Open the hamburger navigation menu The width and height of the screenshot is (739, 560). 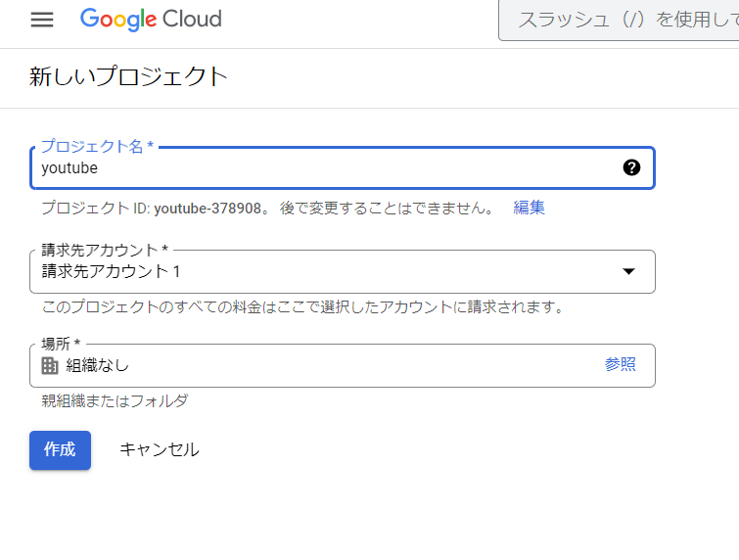[42, 20]
